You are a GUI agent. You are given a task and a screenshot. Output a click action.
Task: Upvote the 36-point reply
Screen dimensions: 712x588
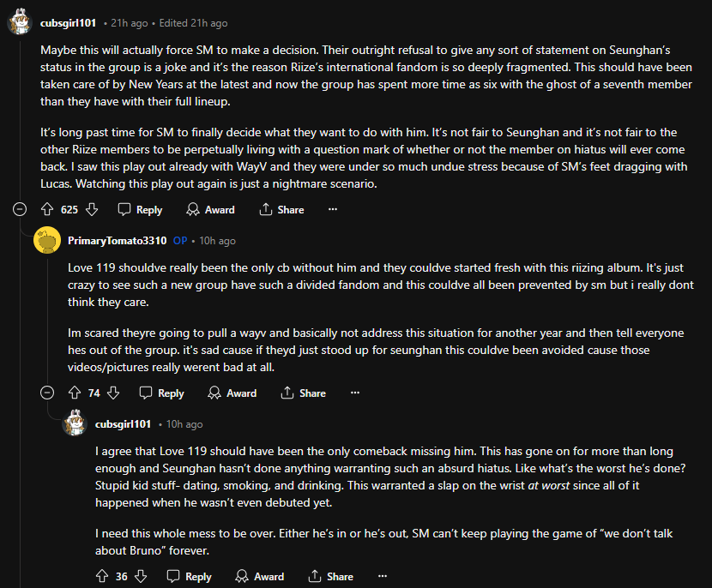pos(102,576)
